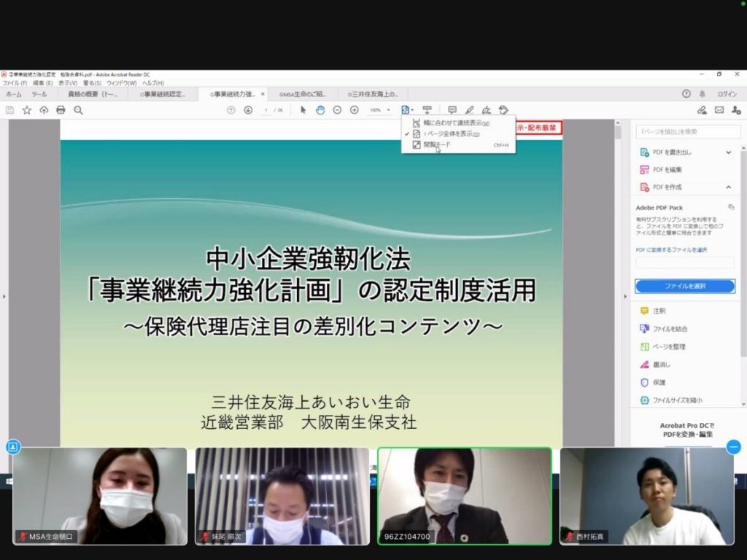Switch to the ツール tab
Image resolution: width=747 pixels, height=560 pixels.
[39, 94]
